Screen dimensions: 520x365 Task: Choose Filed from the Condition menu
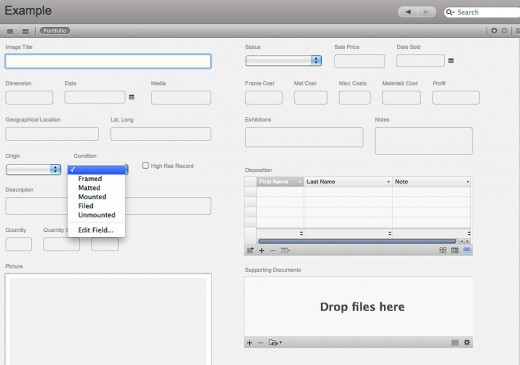point(97,206)
